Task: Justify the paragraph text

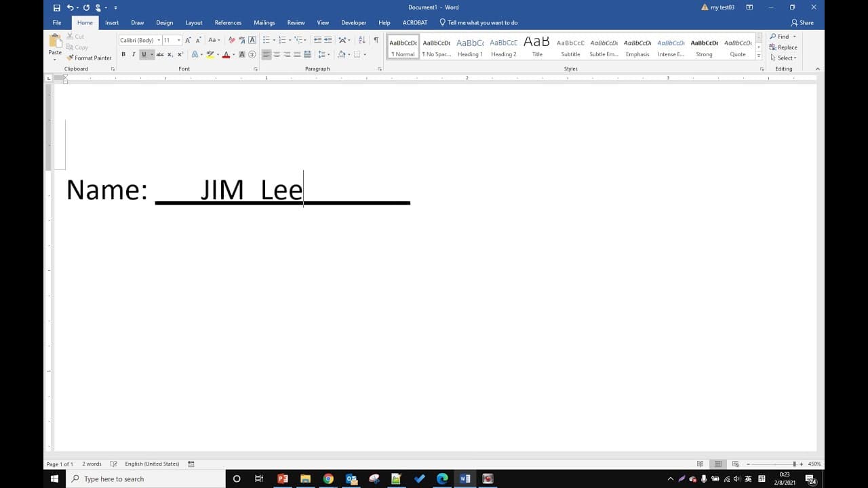Action: 297,54
